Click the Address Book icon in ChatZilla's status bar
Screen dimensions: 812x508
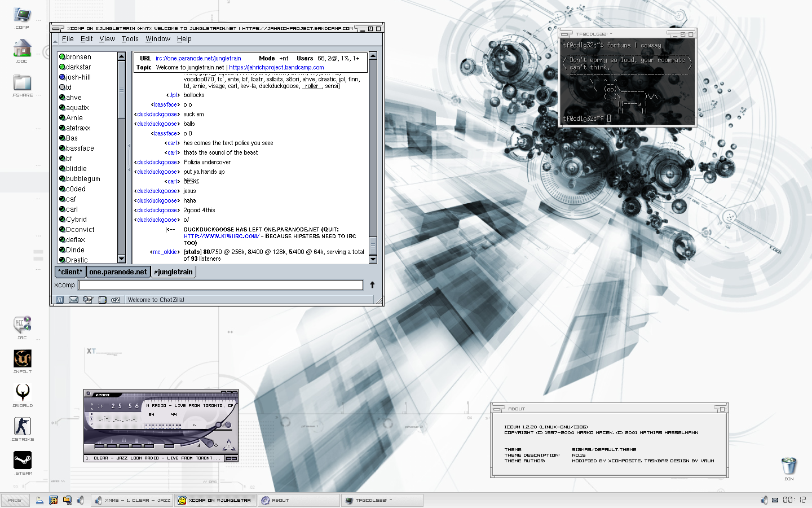pos(102,300)
